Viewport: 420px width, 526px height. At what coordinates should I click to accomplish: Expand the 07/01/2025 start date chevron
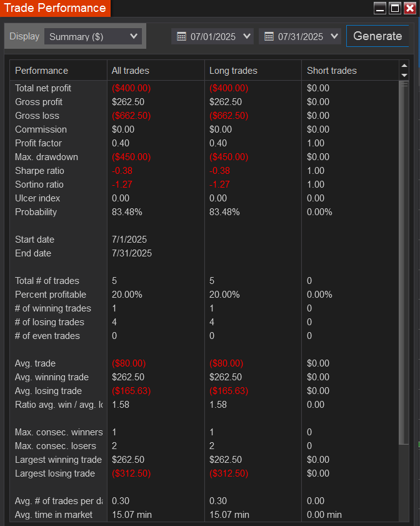tap(246, 37)
